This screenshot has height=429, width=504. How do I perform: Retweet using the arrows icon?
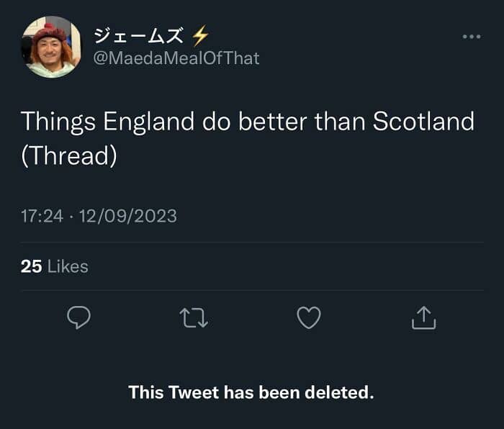point(194,318)
